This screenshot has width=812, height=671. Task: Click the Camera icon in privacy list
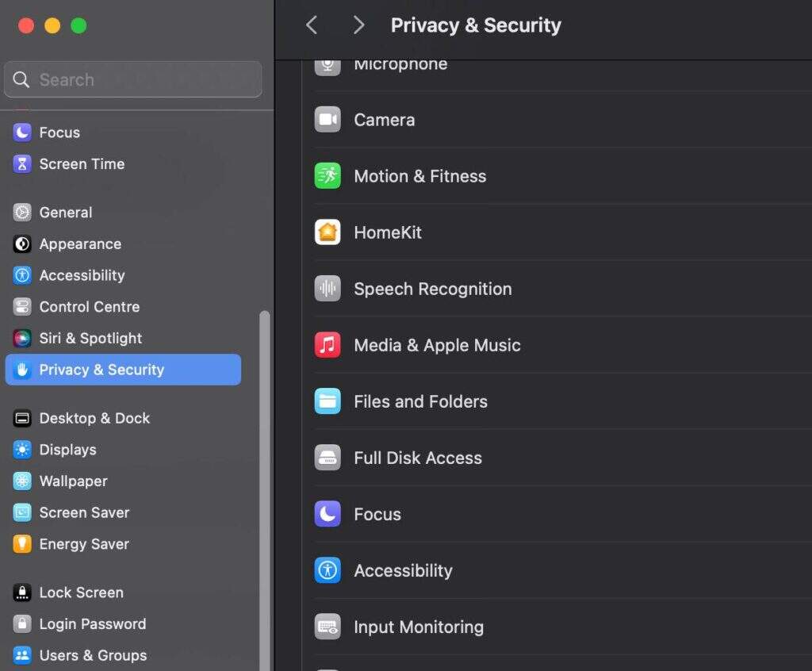pos(327,120)
